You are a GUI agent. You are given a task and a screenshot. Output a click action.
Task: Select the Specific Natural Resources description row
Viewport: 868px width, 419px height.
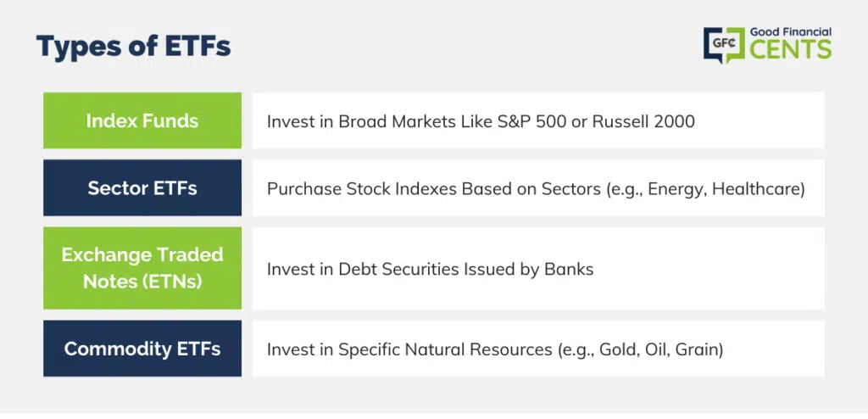(x=538, y=349)
